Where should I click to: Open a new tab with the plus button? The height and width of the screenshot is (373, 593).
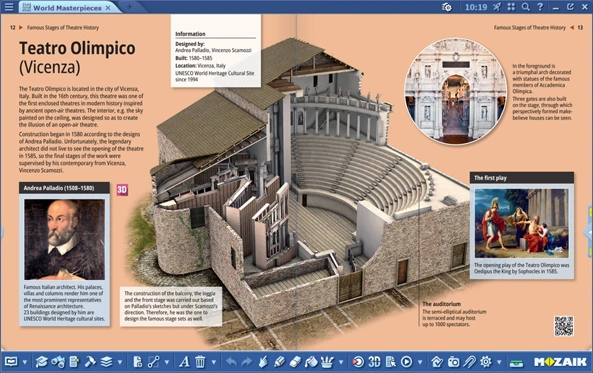129,7
